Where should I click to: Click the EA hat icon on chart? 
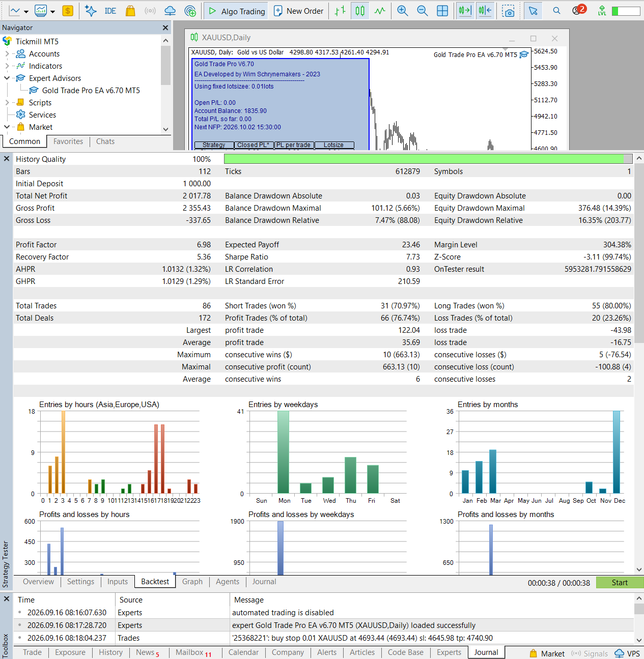click(x=524, y=54)
